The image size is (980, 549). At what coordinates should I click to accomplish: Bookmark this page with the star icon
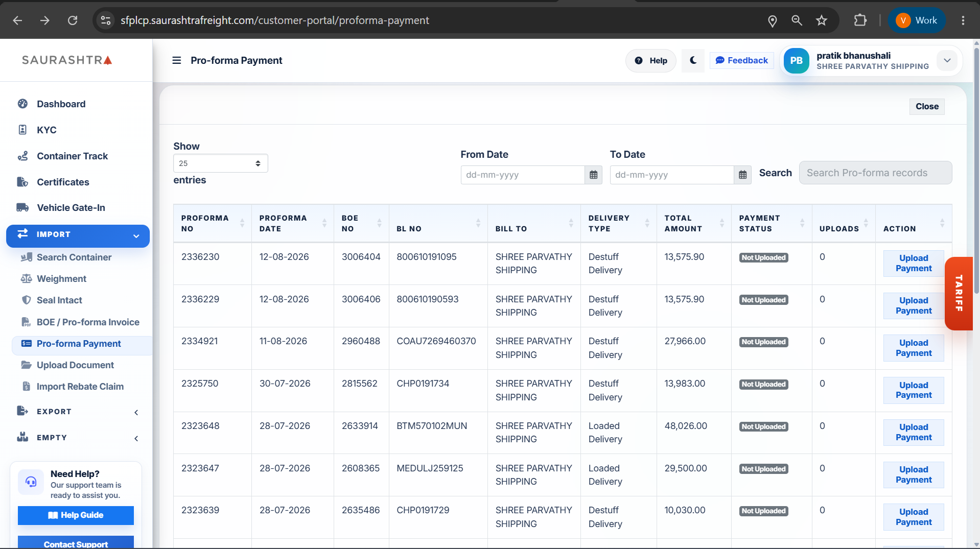[x=822, y=20]
